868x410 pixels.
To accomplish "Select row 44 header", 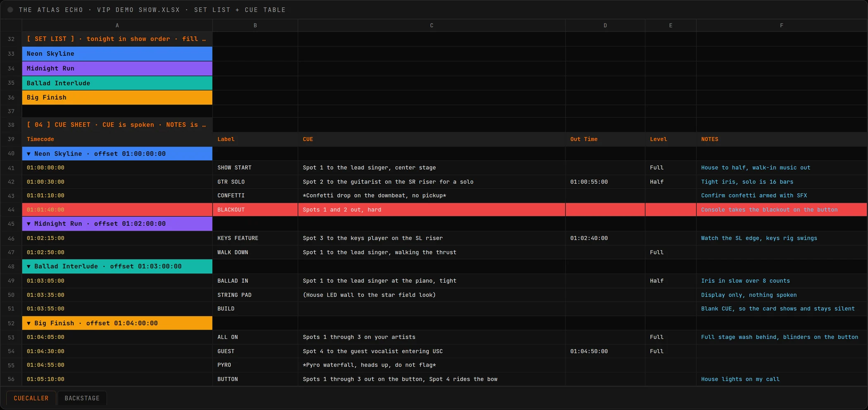I will pos(11,210).
